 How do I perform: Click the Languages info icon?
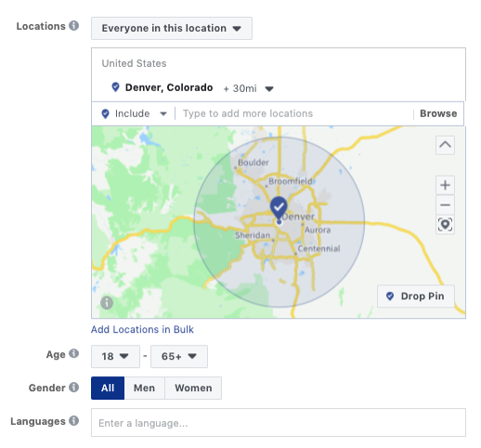coord(73,421)
